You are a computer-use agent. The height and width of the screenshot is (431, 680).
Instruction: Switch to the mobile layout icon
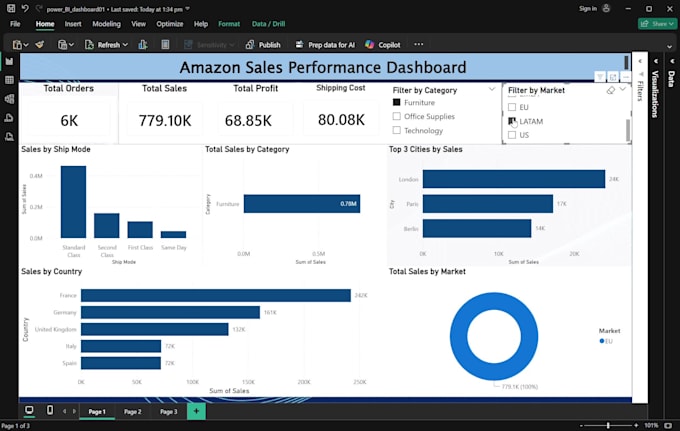click(x=50, y=410)
